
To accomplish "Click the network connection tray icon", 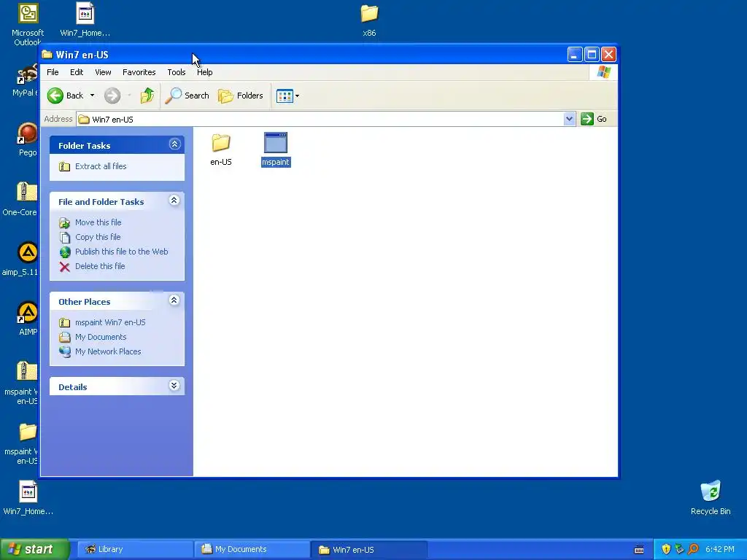I will 679,550.
